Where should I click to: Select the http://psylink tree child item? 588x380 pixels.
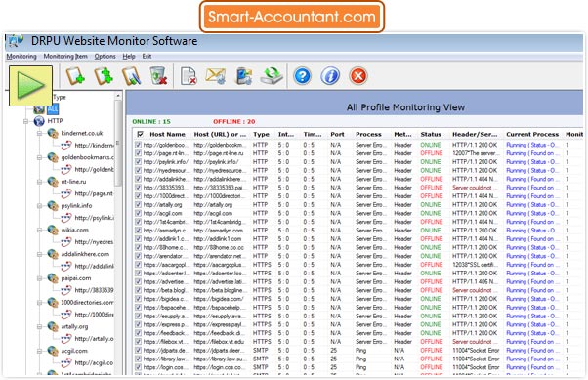tap(94, 218)
